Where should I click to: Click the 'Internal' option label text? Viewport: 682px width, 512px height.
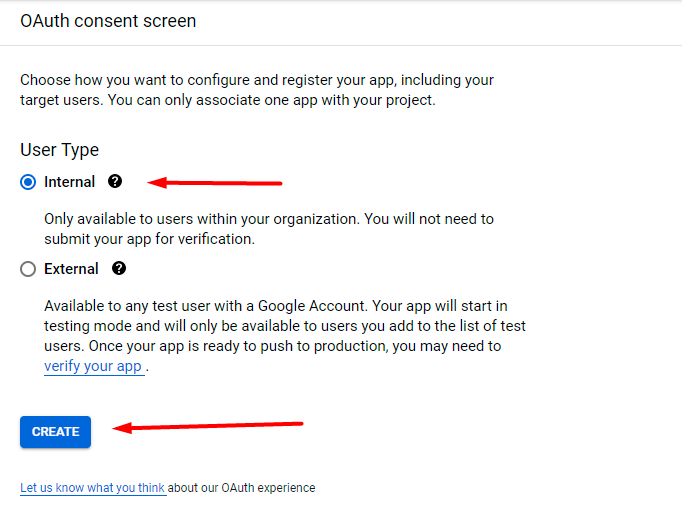pyautogui.click(x=70, y=182)
